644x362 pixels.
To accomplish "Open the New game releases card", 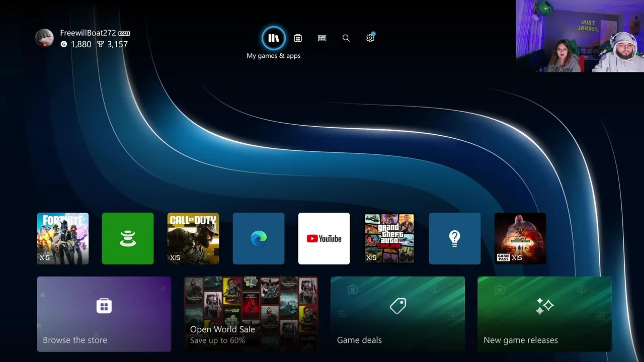I will (x=545, y=314).
